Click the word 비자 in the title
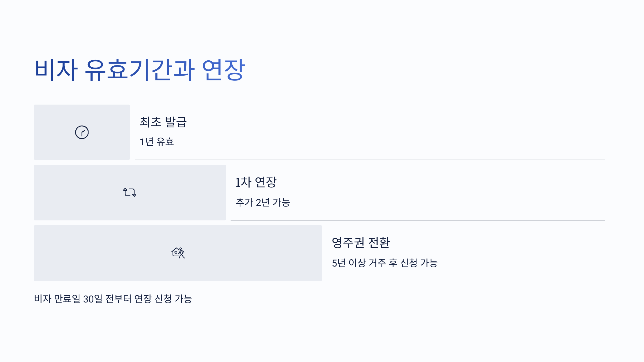644x362 pixels. [56, 70]
